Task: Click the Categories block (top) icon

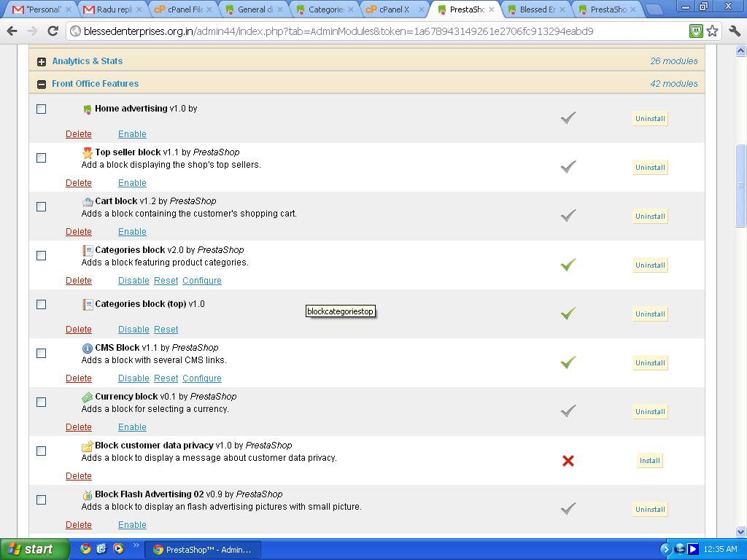Action: (x=88, y=304)
